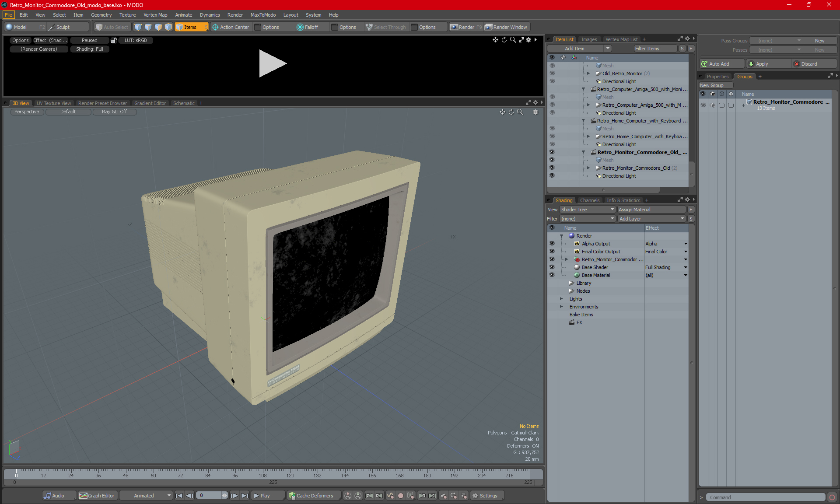
Task: Open the Add Layer dropdown
Action: 651,219
